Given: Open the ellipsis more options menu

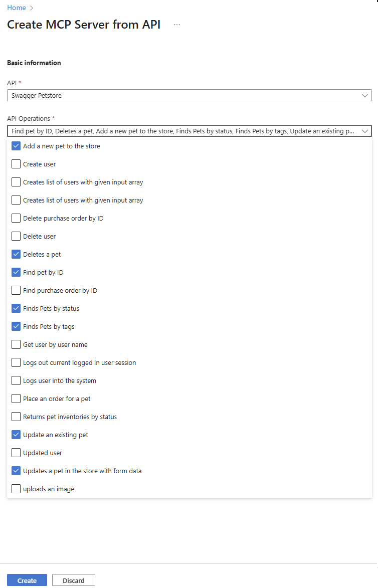Looking at the screenshot, I should click(x=177, y=25).
